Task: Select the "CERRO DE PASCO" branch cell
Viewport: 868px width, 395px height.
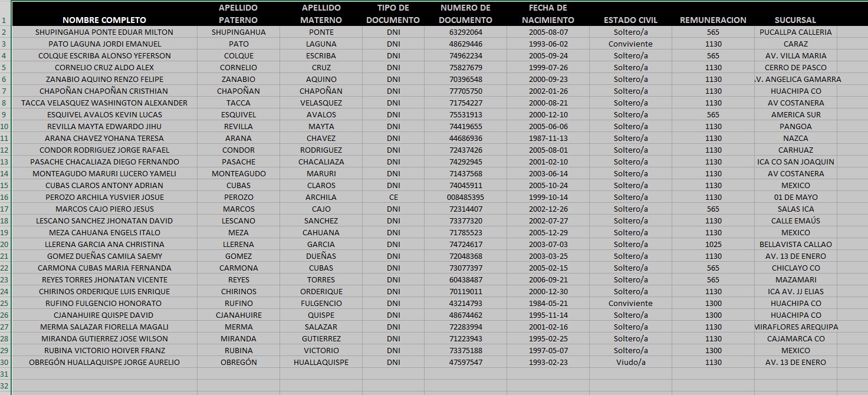Action: (x=795, y=67)
